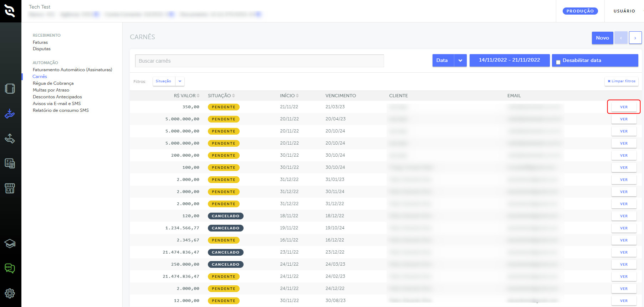
Task: Open Régua de Cobrança menu item
Action: point(53,83)
